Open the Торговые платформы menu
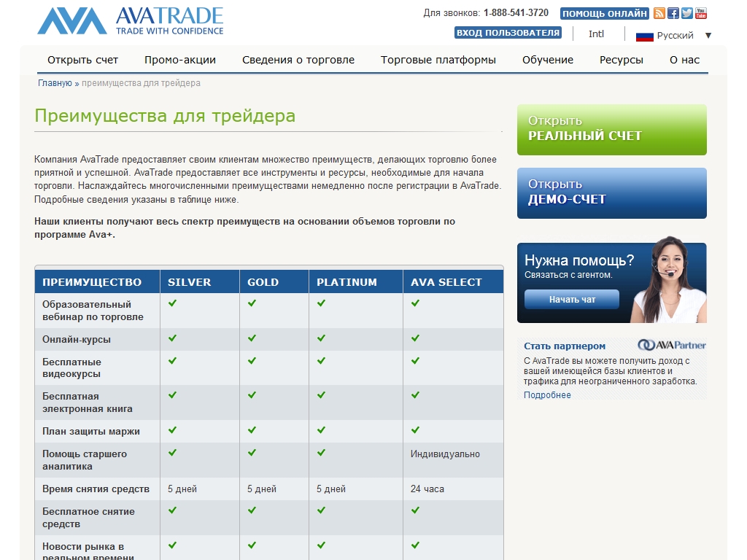The height and width of the screenshot is (560, 747). (438, 60)
